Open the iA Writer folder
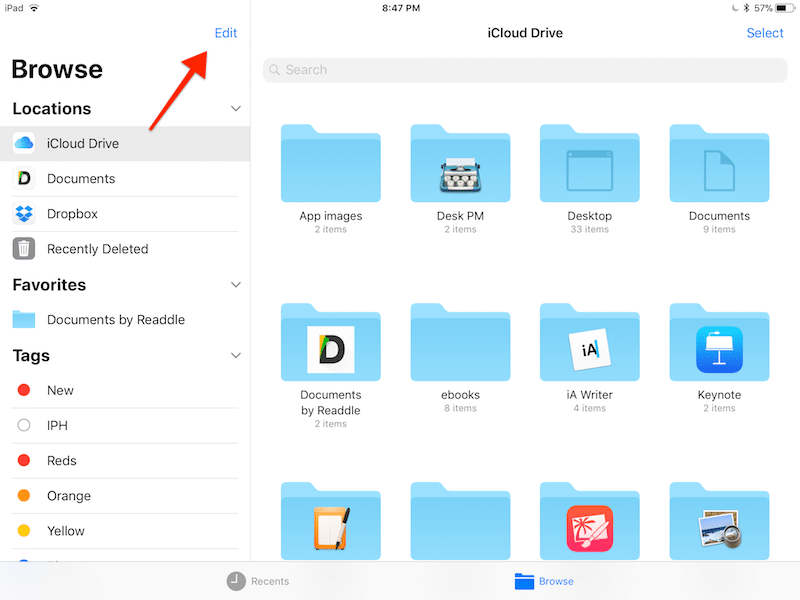 click(589, 343)
